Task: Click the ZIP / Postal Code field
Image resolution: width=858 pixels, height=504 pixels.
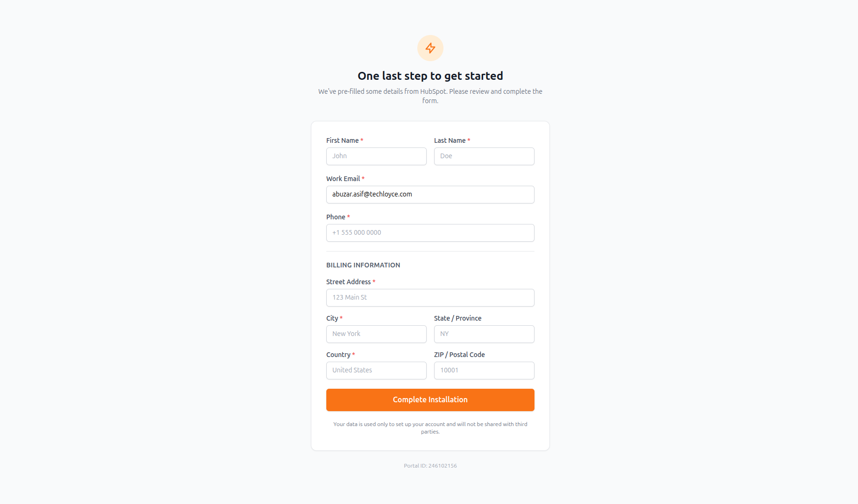Action: coord(484,371)
